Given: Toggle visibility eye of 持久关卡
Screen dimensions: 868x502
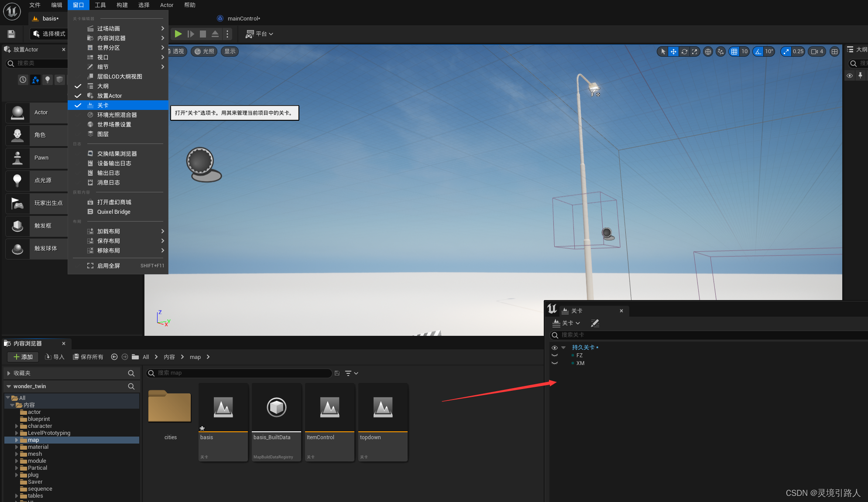Looking at the screenshot, I should pyautogui.click(x=555, y=348).
